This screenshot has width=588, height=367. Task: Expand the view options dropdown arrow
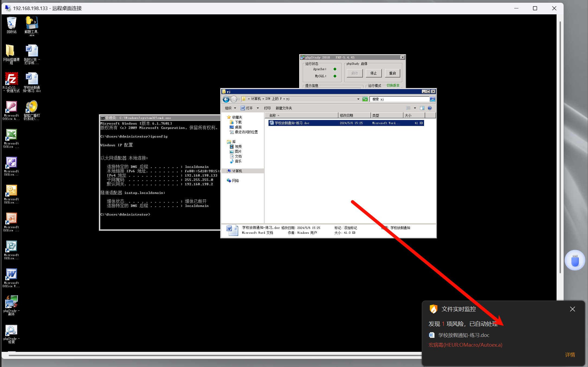click(x=415, y=108)
